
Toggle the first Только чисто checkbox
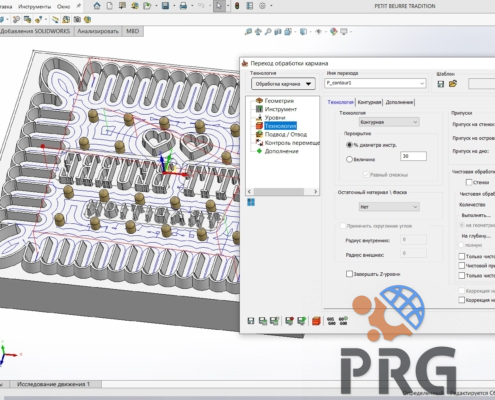462,256
